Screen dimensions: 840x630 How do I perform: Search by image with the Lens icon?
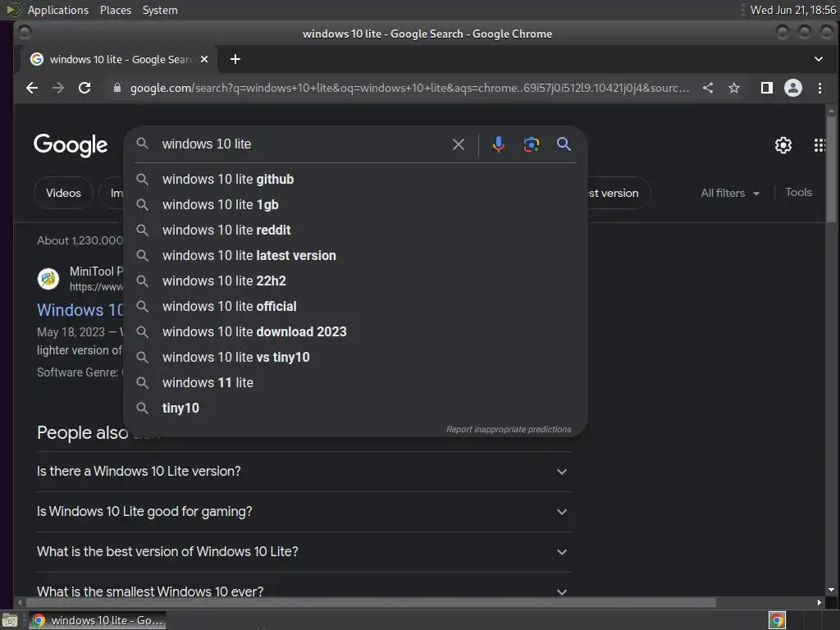(531, 144)
